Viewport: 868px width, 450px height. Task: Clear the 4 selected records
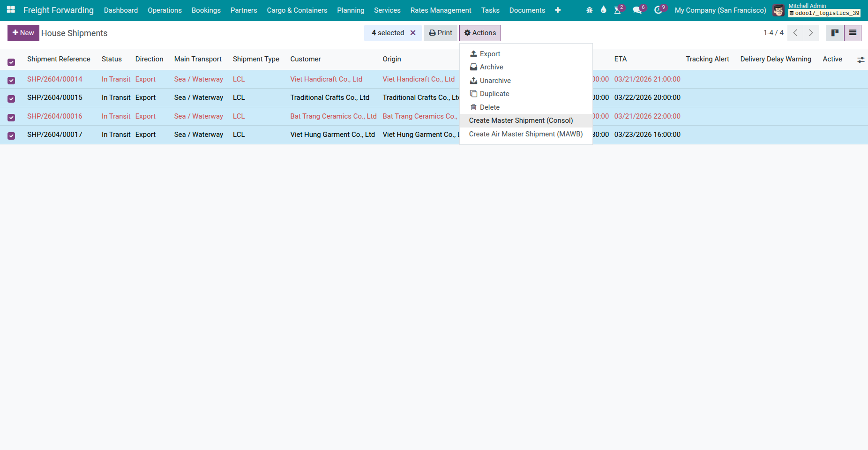coord(413,33)
